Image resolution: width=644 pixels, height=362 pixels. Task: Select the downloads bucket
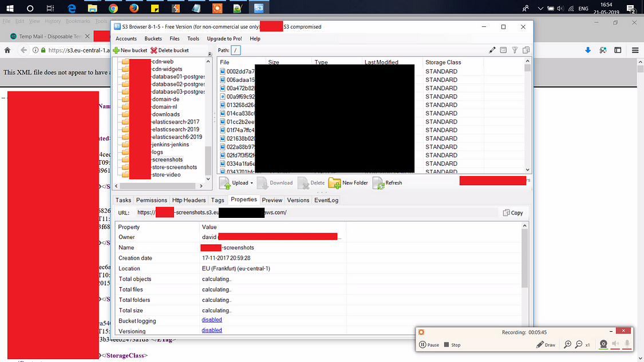click(x=166, y=114)
